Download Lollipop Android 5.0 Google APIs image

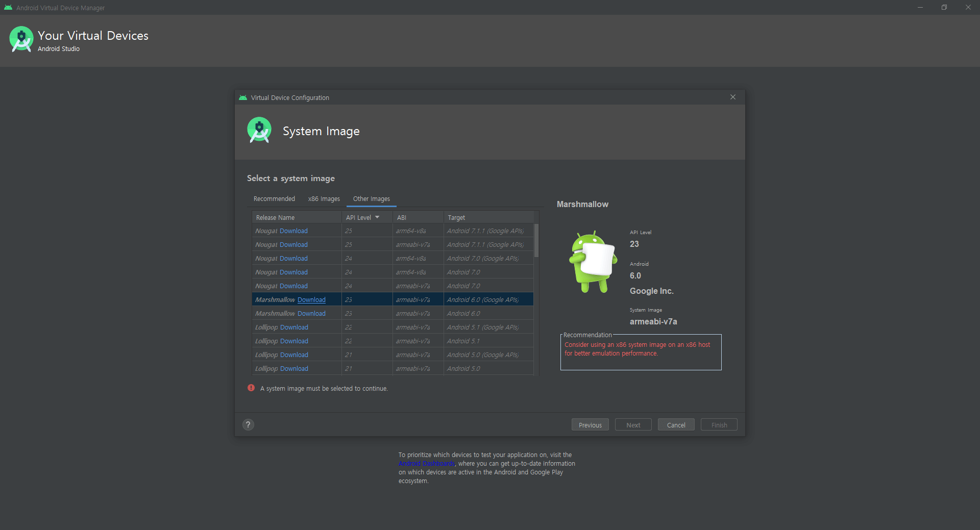(294, 355)
